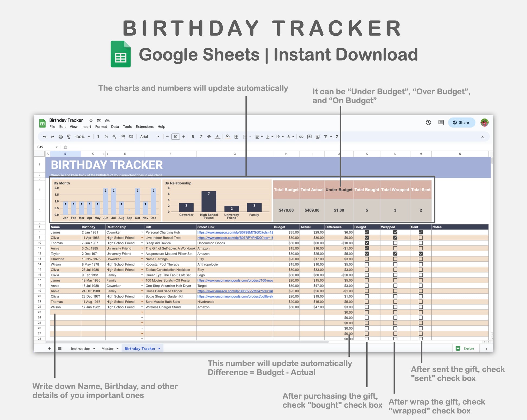
Task: Click the Insert chart icon
Action: (x=318, y=137)
